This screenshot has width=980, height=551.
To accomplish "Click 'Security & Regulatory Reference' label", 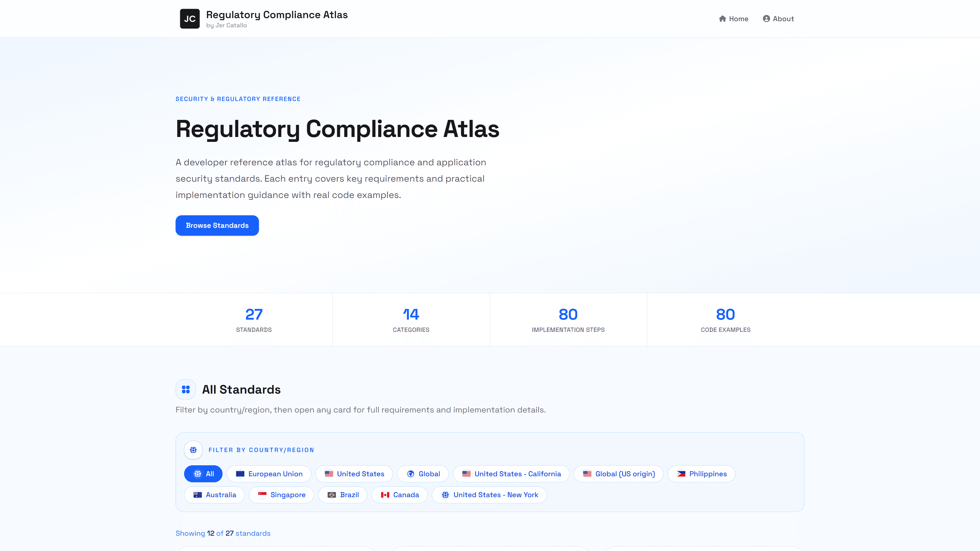I will (238, 99).
